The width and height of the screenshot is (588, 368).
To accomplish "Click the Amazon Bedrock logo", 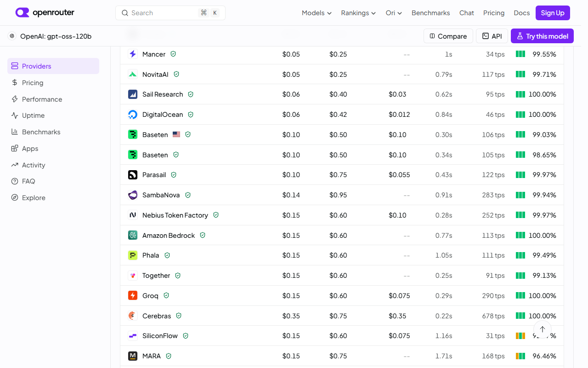I will (133, 235).
